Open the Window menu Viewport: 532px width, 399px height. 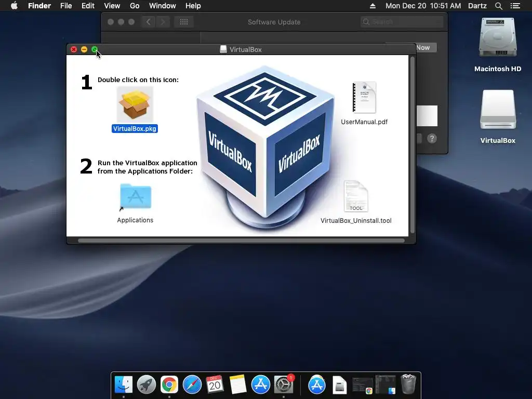163,6
